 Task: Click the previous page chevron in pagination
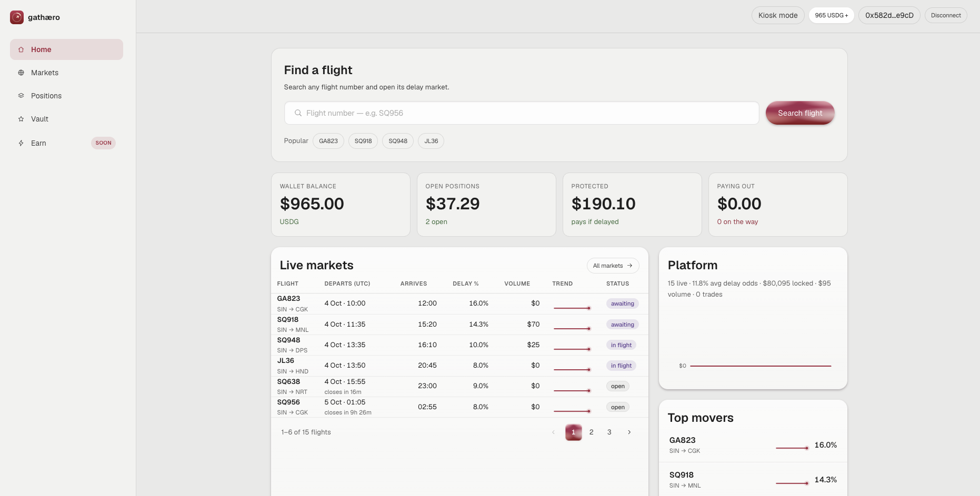click(553, 432)
